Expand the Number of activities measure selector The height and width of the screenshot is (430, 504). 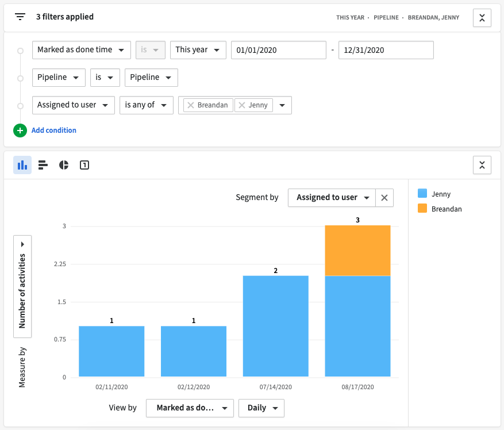(x=22, y=286)
